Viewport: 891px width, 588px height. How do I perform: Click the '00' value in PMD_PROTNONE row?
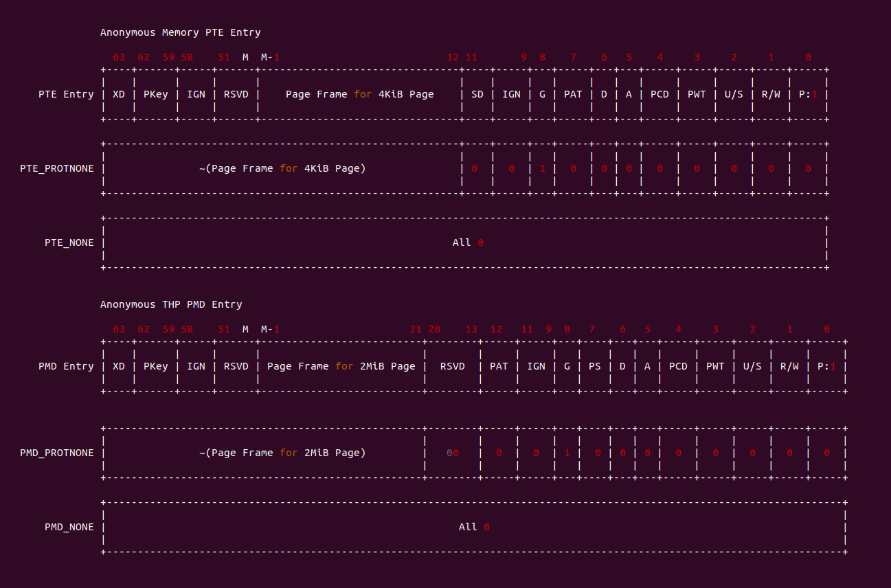click(x=452, y=453)
